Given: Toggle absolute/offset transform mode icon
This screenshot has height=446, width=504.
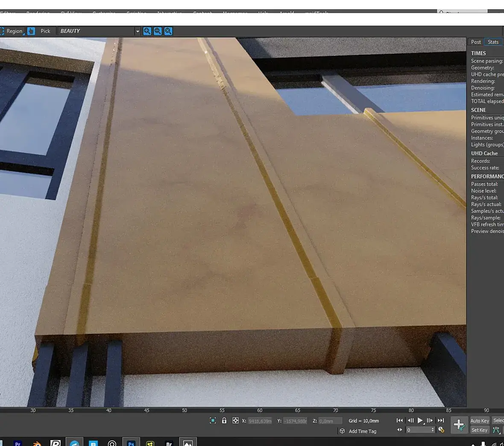Looking at the screenshot, I should click(x=236, y=421).
